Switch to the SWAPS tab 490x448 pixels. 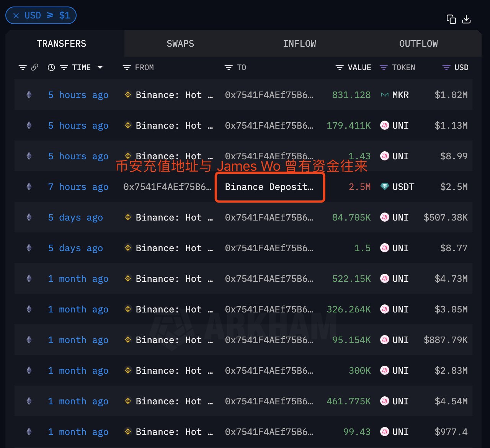(180, 44)
